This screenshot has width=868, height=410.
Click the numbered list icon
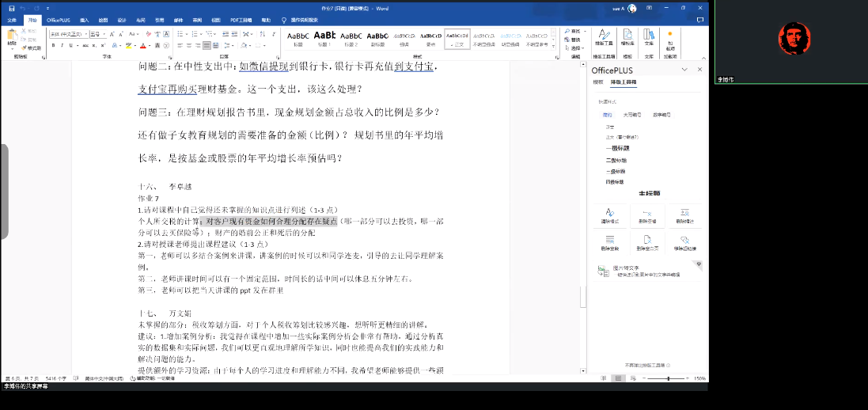193,34
